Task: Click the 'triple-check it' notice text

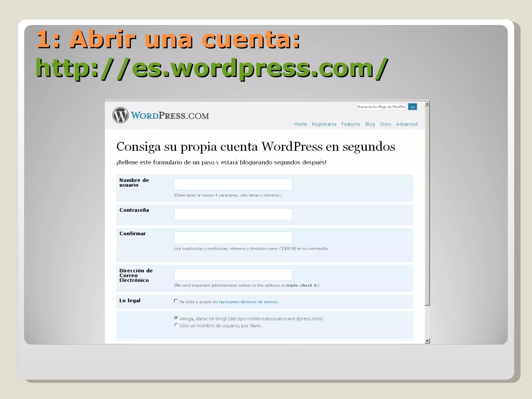Action: point(302,285)
